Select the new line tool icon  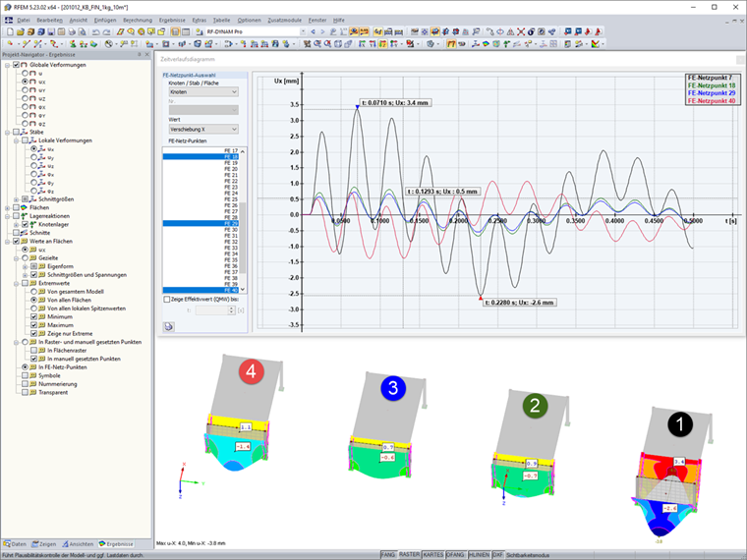26,44
